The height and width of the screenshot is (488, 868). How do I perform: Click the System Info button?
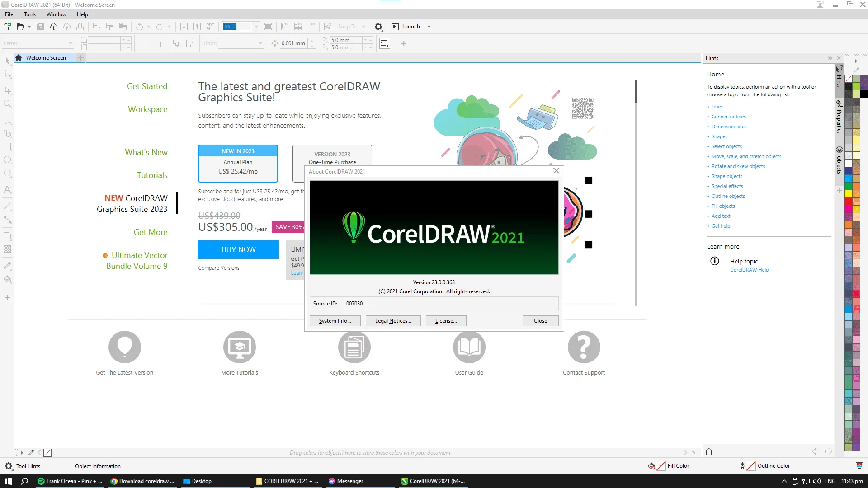[335, 321]
